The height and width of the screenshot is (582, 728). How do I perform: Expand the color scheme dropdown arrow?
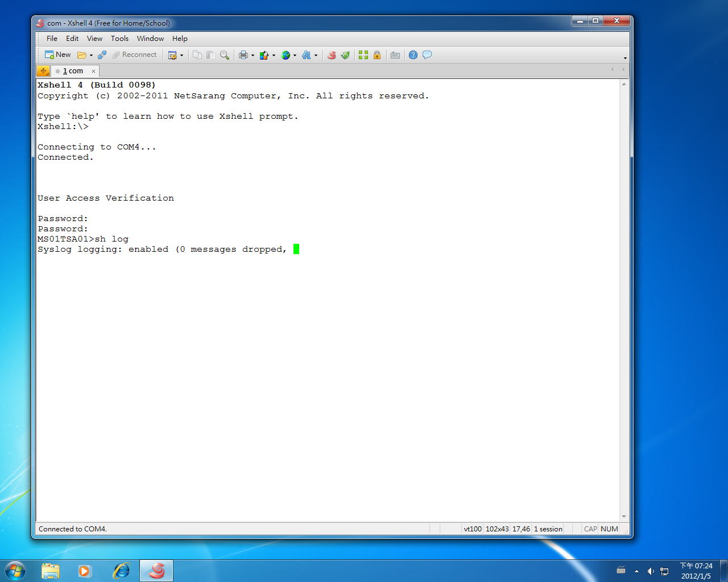click(x=274, y=56)
